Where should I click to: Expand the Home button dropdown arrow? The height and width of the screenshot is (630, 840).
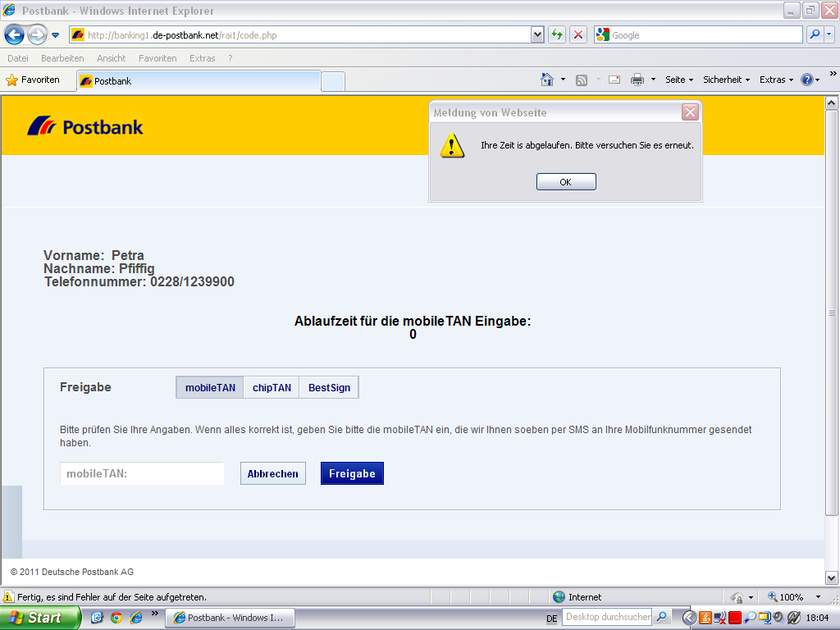pos(563,80)
